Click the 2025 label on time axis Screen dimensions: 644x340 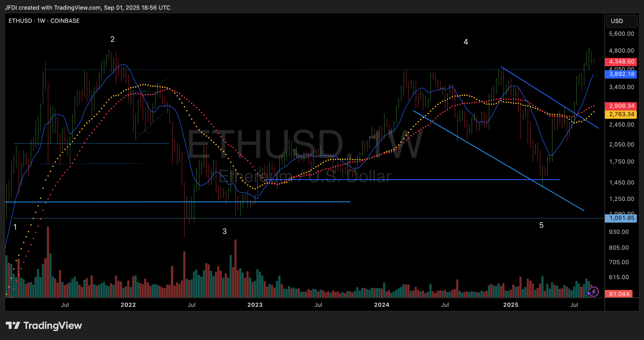[x=511, y=305]
